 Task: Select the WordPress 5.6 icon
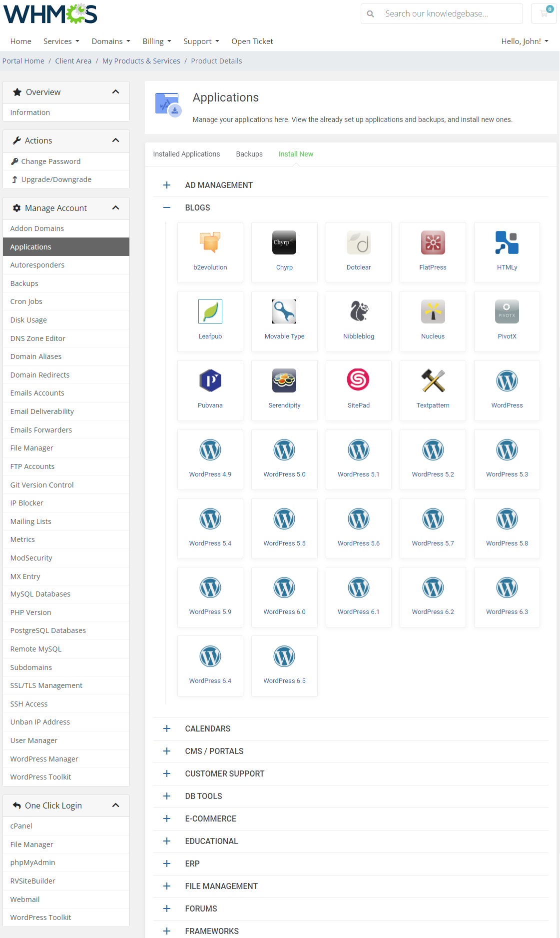359,518
